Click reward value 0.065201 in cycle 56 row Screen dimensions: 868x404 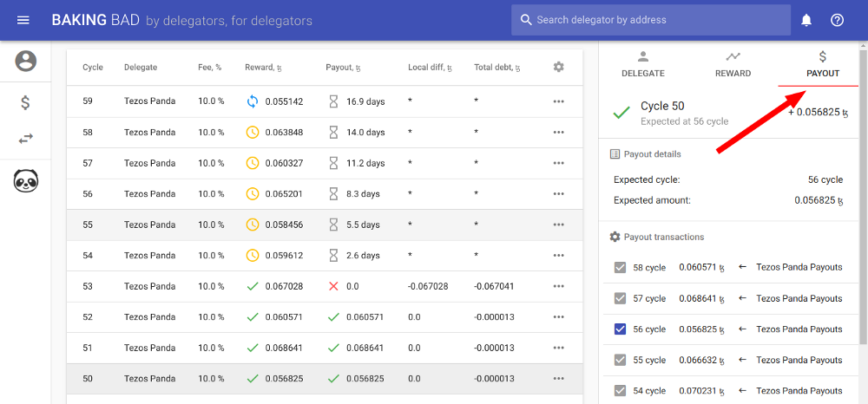(284, 194)
